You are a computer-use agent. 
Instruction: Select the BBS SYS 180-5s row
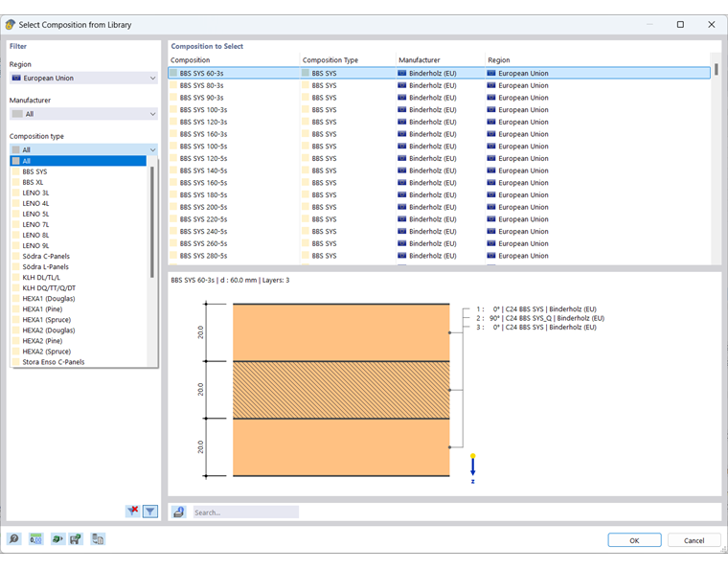click(439, 194)
